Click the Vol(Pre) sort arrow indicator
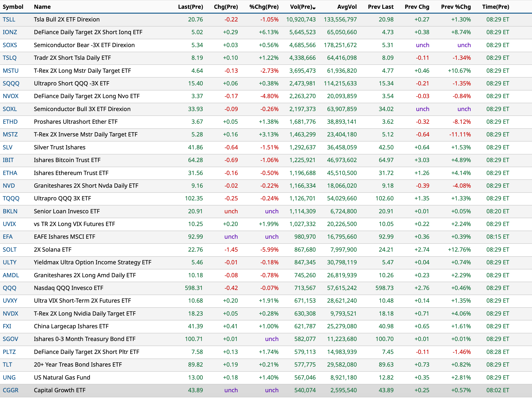The width and height of the screenshot is (532, 398). coord(314,8)
